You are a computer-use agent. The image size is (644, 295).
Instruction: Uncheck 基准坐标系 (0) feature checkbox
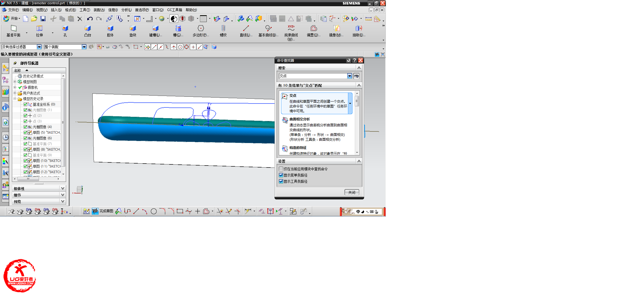pos(25,104)
